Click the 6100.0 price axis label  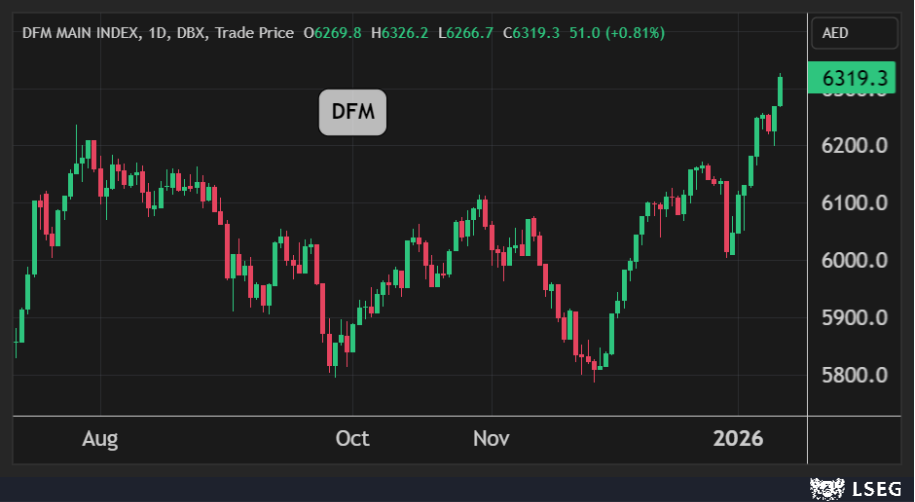pyautogui.click(x=854, y=203)
